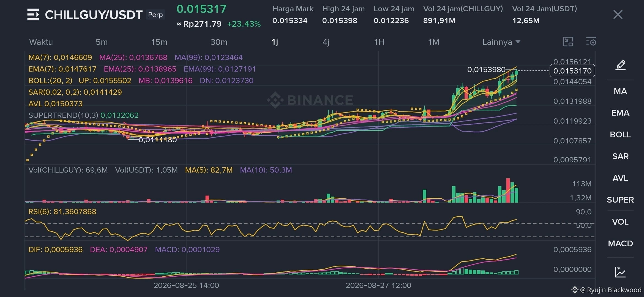Tap the Perp contract badge
This screenshot has height=297, width=644.
coord(155,15)
